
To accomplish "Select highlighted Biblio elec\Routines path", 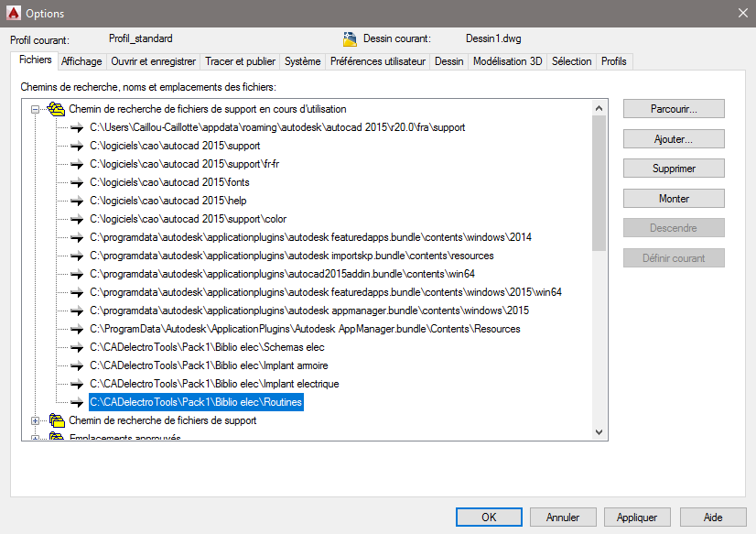I will 196,402.
